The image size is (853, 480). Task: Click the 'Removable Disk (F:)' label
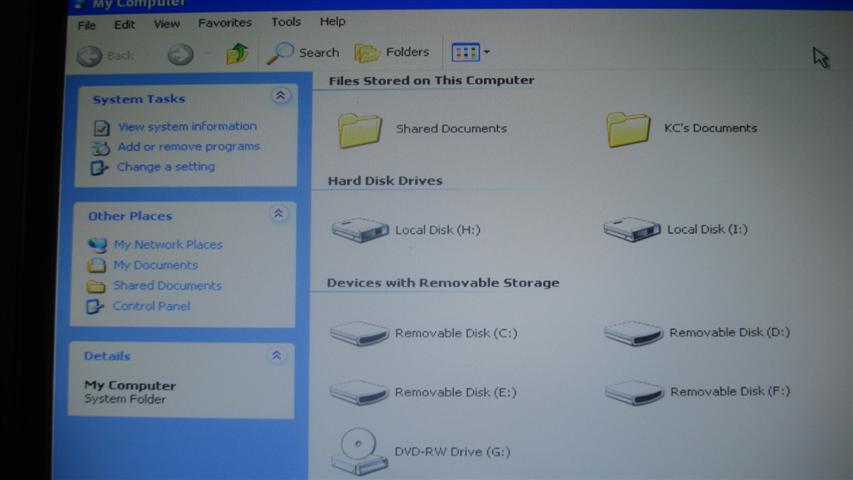click(x=730, y=391)
